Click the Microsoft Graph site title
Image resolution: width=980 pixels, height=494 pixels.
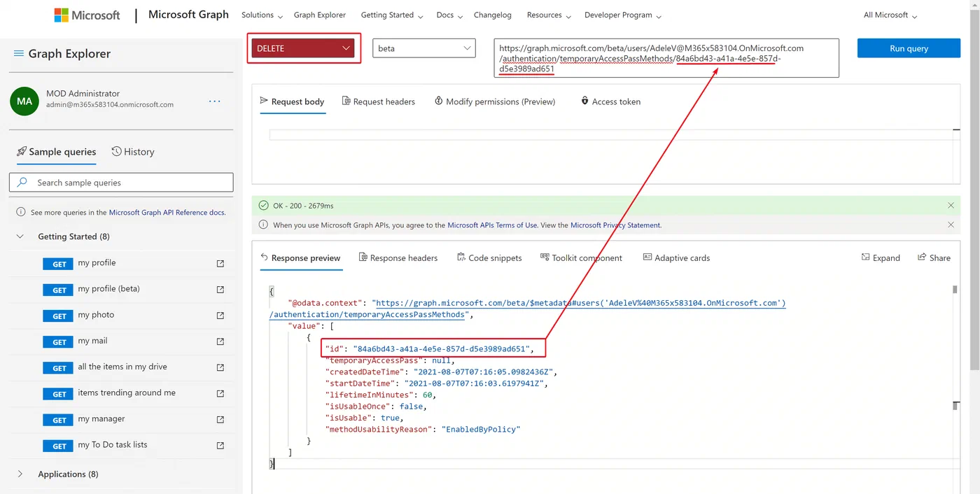pos(188,15)
